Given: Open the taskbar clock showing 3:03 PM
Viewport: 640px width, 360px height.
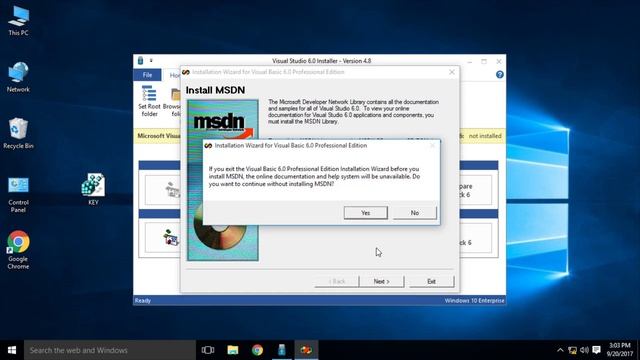Looking at the screenshot, I should point(620,350).
